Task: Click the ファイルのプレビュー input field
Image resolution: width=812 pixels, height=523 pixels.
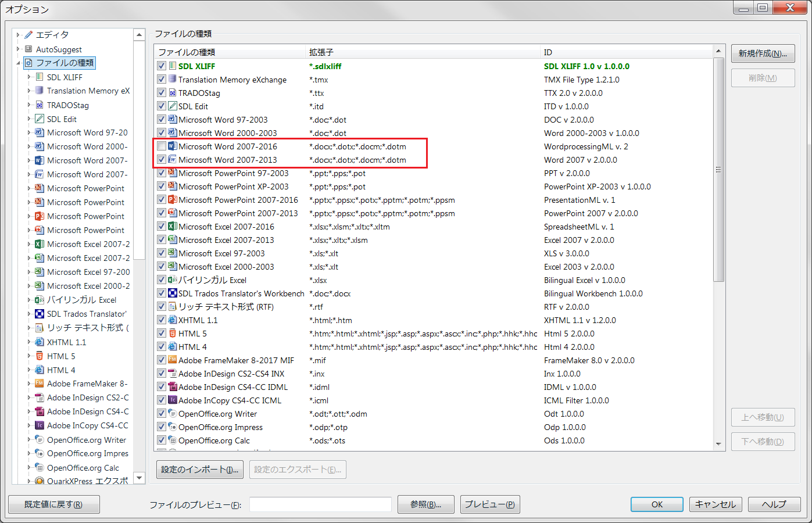Action: [320, 504]
